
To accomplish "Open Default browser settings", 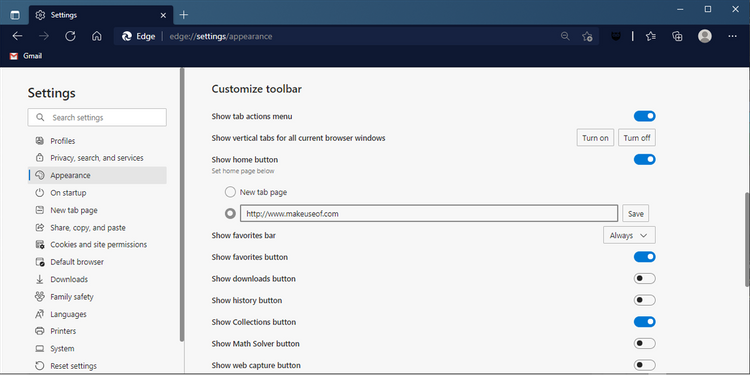I will pos(97,262).
